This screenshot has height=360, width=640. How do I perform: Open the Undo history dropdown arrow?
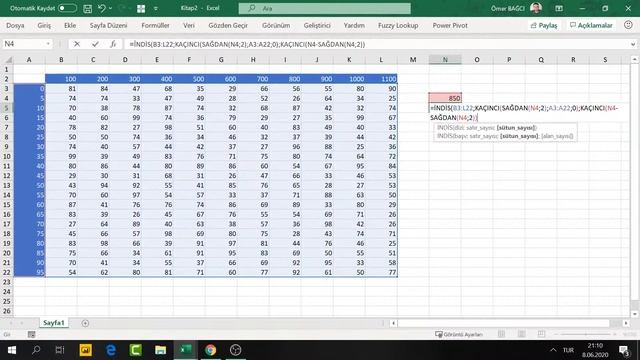click(x=110, y=8)
